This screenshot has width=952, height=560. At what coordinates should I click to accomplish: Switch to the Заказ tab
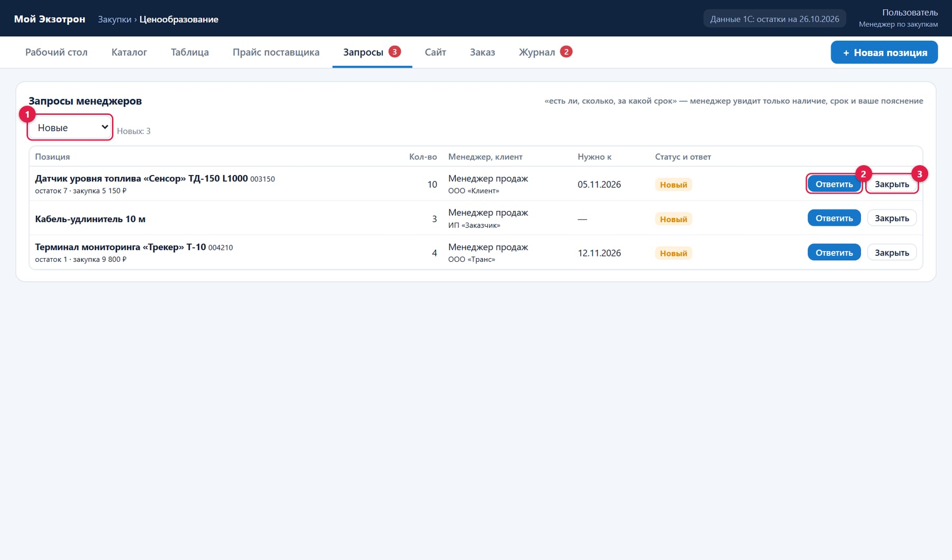[x=482, y=52]
